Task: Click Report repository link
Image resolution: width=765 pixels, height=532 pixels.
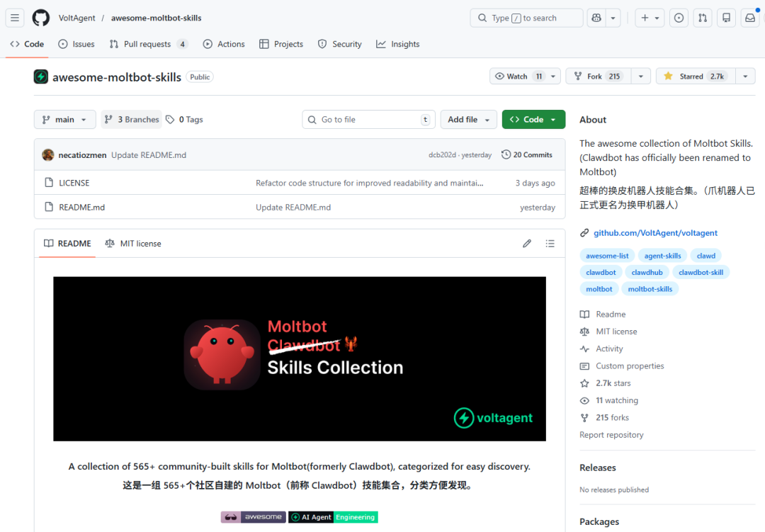Action: (611, 435)
